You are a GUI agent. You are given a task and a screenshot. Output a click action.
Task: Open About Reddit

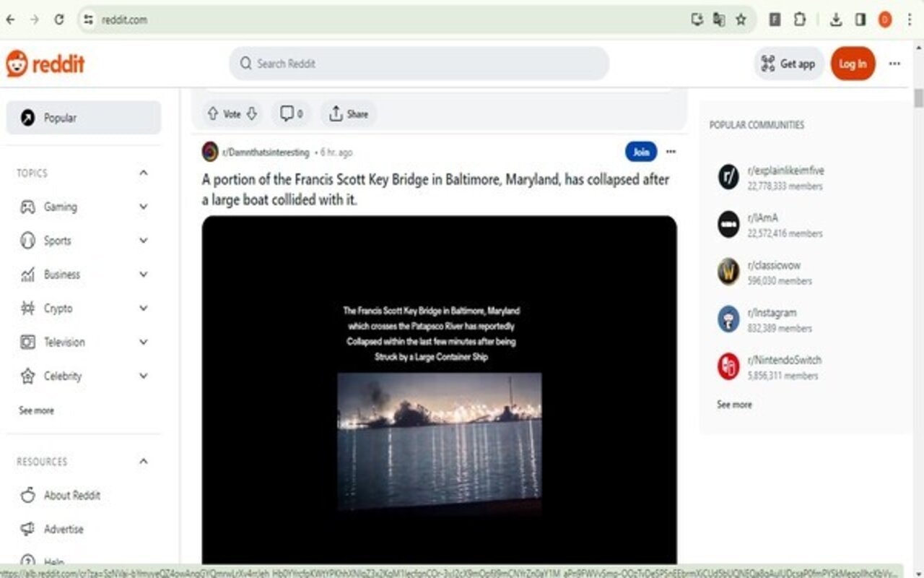(72, 495)
